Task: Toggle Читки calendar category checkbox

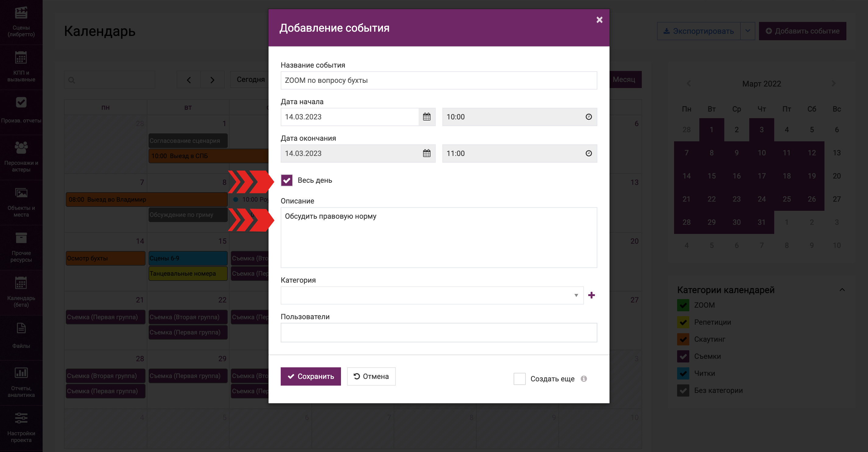Action: (x=683, y=373)
